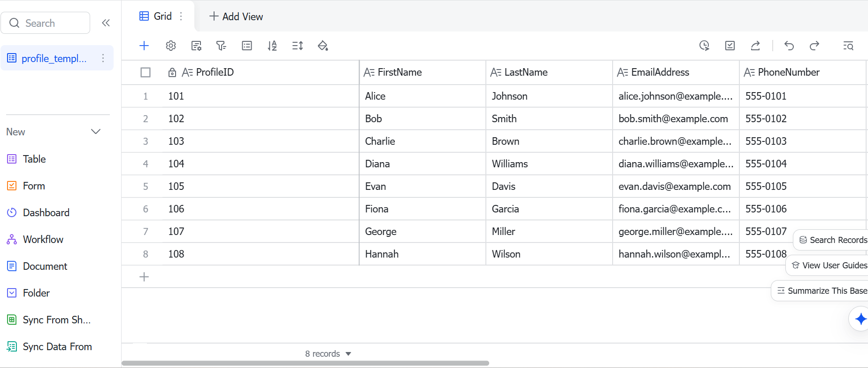The height and width of the screenshot is (368, 868).
Task: Open field settings gear icon
Action: tap(171, 46)
